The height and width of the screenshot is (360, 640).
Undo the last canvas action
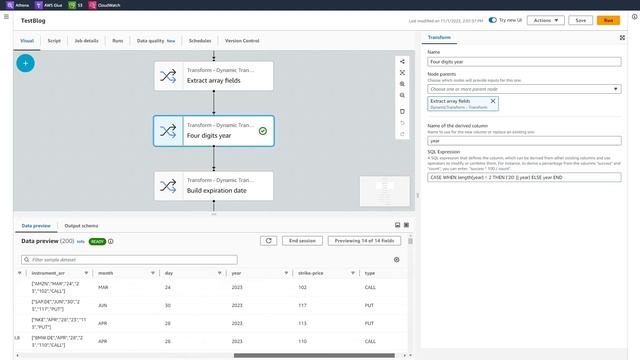402,123
